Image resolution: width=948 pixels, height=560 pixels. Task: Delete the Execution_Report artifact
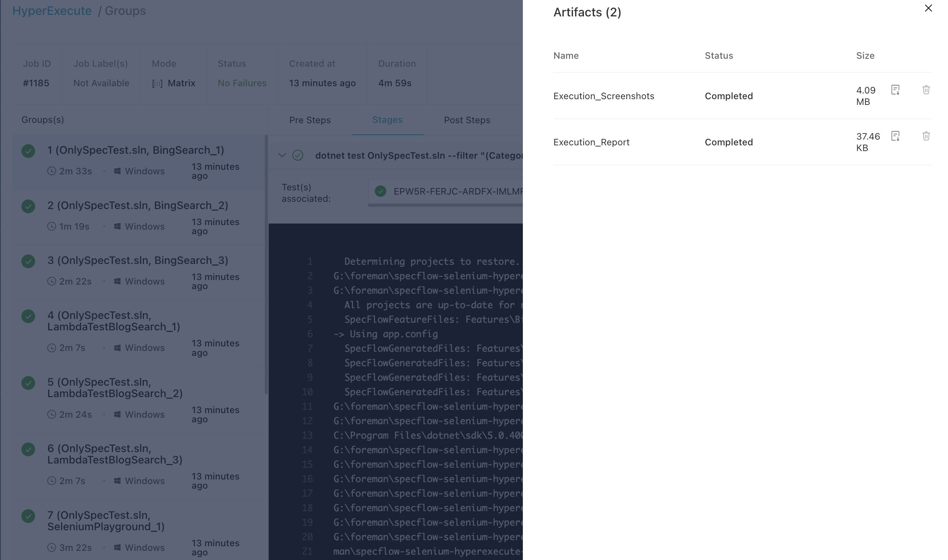click(x=926, y=136)
